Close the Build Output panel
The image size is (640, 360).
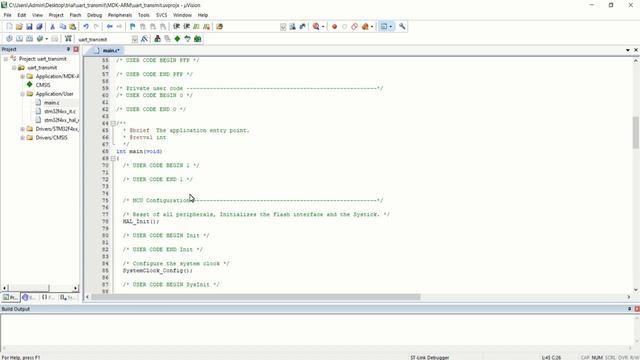tap(637, 309)
